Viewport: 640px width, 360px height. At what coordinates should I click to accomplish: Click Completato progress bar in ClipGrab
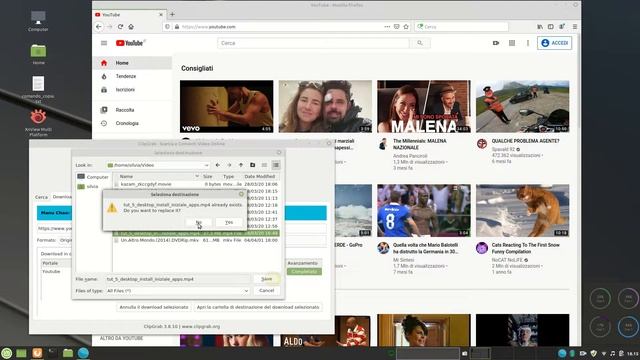click(304, 271)
